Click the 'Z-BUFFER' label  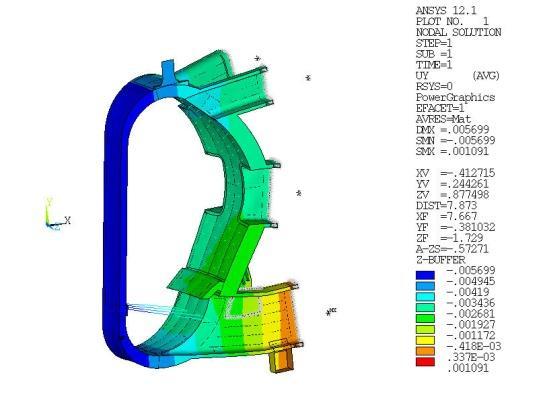440,260
